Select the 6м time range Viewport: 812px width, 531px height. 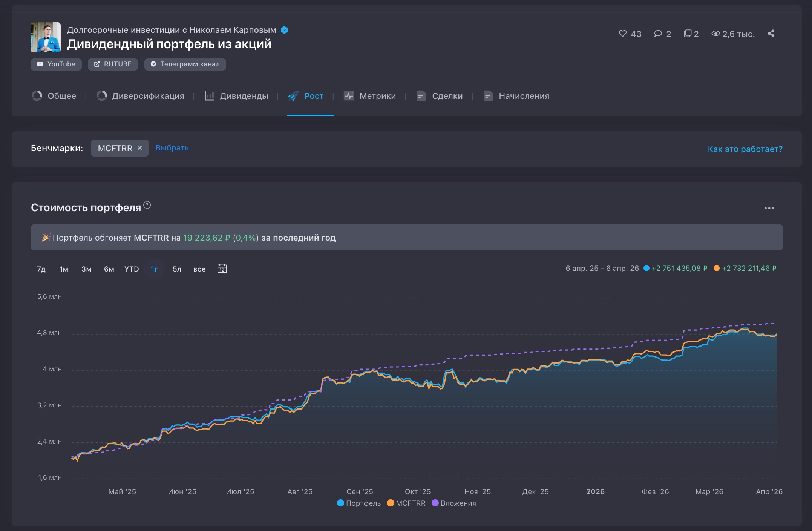[x=109, y=269]
